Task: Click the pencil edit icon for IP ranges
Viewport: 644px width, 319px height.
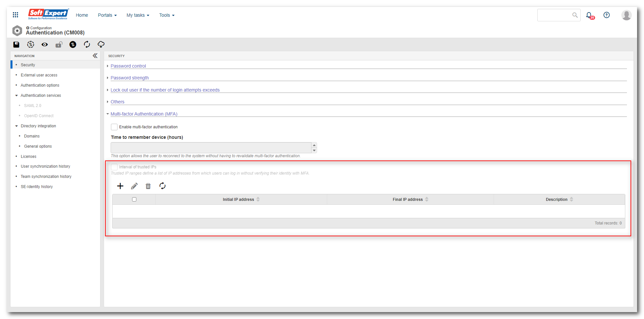Action: point(134,186)
